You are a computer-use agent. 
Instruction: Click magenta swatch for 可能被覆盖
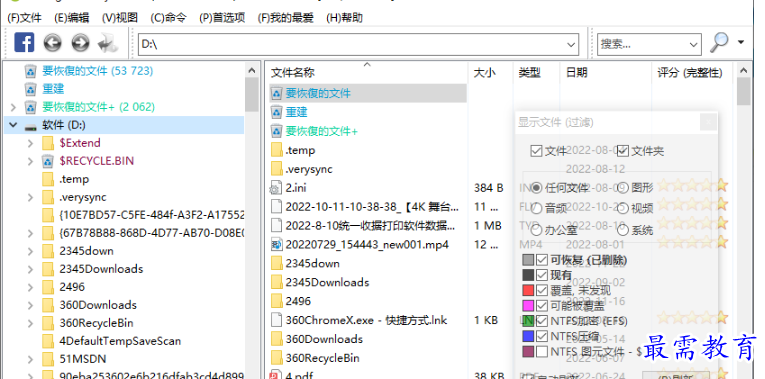click(528, 306)
